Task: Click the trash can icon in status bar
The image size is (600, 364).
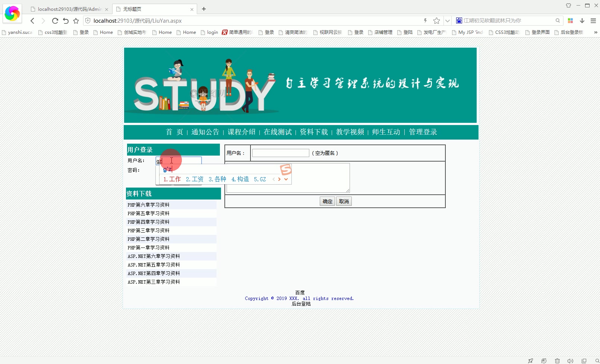Action: 557,361
